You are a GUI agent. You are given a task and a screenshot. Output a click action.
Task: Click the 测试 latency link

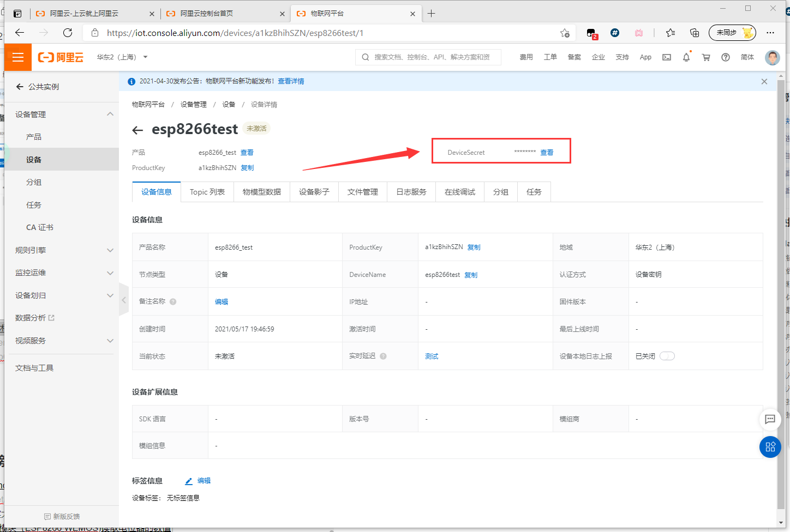point(432,356)
